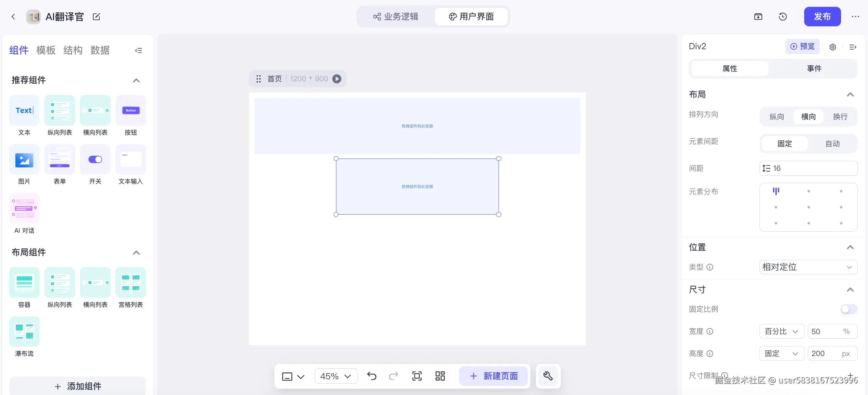Redo the last action
868x395 pixels.
(393, 376)
